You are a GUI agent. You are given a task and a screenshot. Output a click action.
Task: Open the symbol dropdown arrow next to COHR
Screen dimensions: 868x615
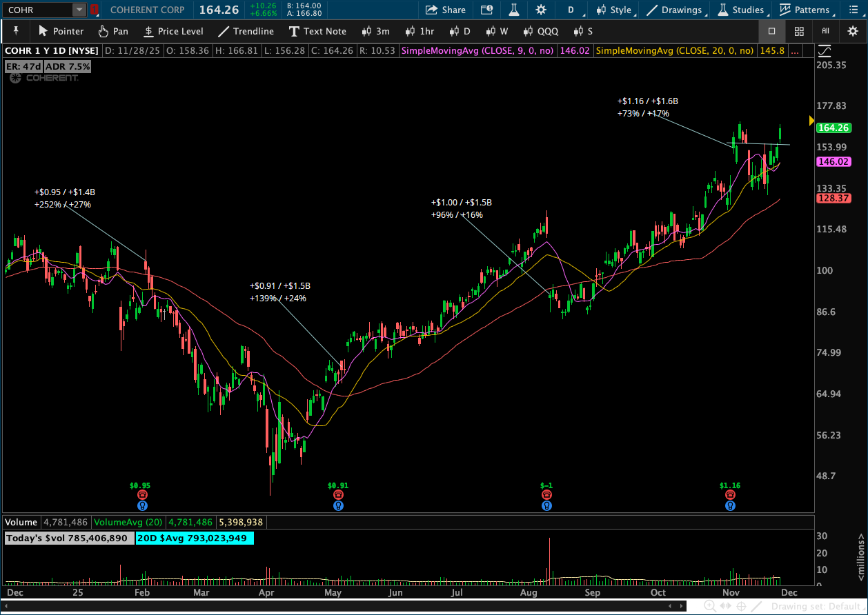pyautogui.click(x=79, y=10)
